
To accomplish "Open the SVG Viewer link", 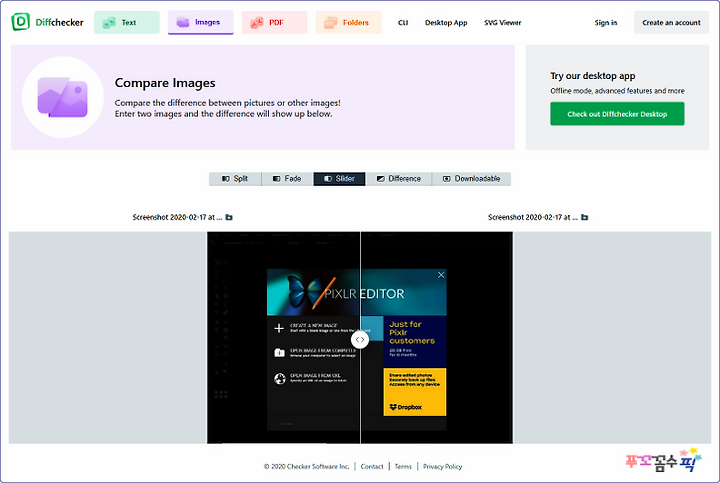I will [x=502, y=22].
